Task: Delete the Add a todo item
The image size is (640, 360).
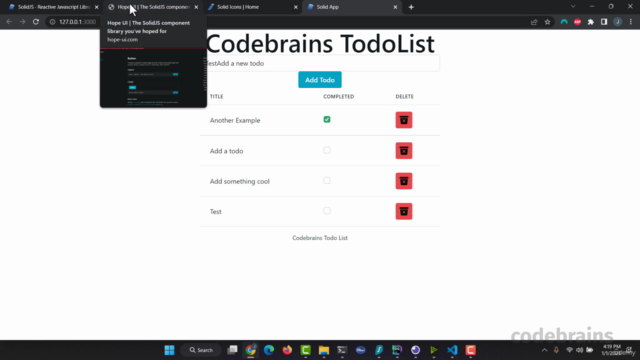Action: (x=404, y=151)
